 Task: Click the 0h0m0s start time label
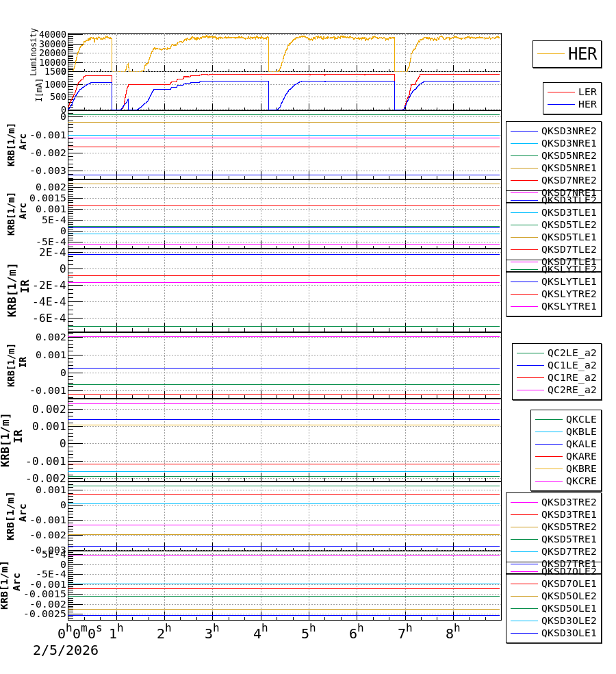[x=80, y=632]
